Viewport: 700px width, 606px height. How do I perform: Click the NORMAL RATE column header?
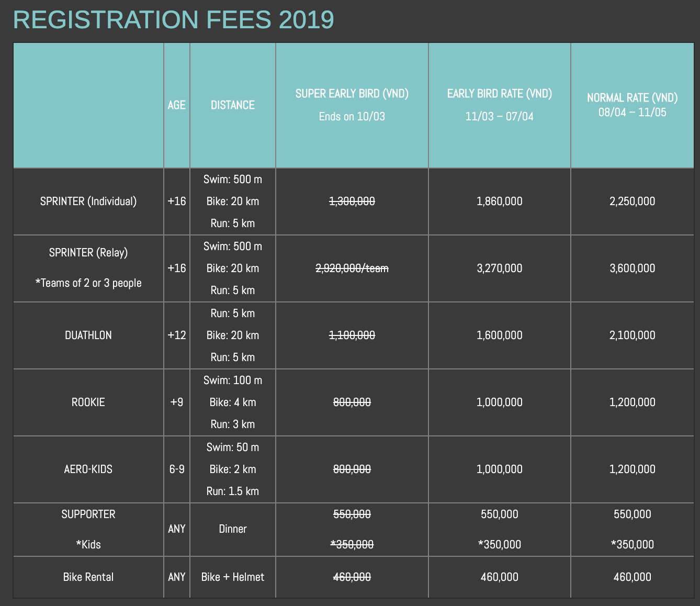click(x=632, y=98)
